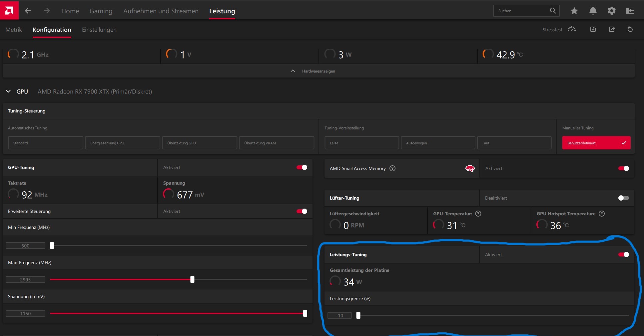Disable AMD SmartAccess Memory toggle
644x336 pixels.
[624, 168]
